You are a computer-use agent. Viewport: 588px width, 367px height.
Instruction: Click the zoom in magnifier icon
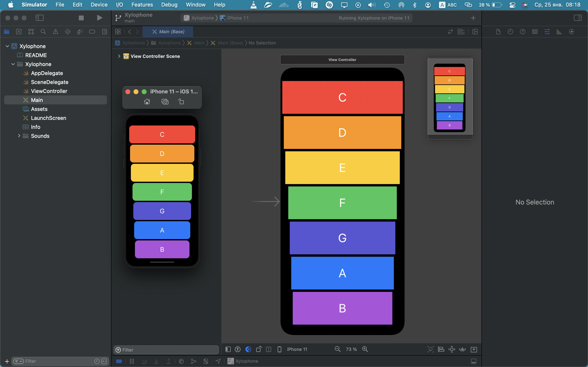click(365, 349)
